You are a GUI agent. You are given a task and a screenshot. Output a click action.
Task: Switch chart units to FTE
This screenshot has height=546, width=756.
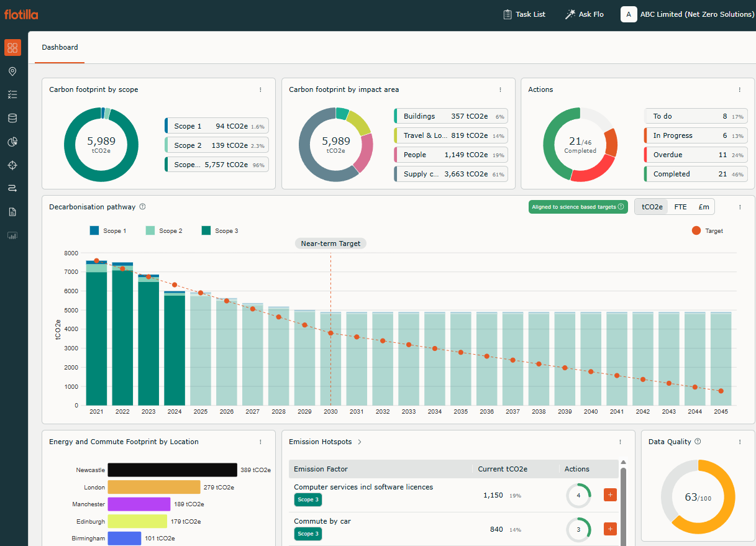click(680, 207)
